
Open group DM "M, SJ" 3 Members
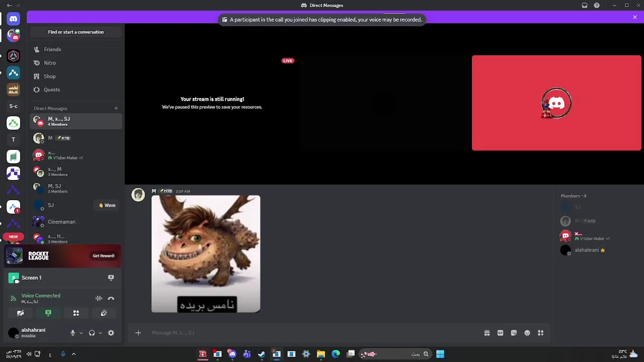75,188
